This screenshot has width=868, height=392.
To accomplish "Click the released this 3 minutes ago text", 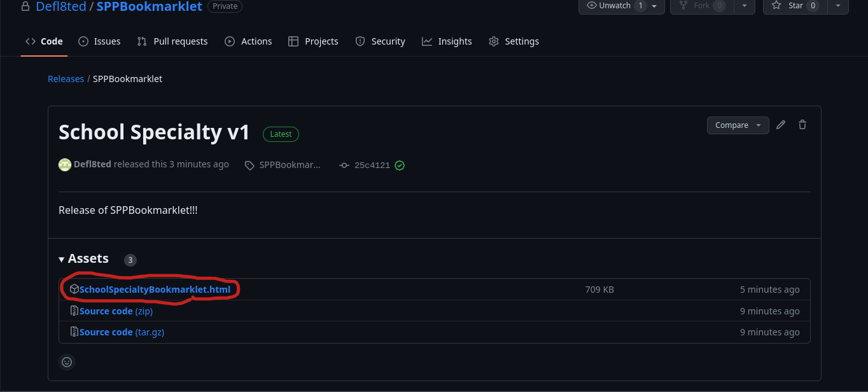I will (171, 164).
